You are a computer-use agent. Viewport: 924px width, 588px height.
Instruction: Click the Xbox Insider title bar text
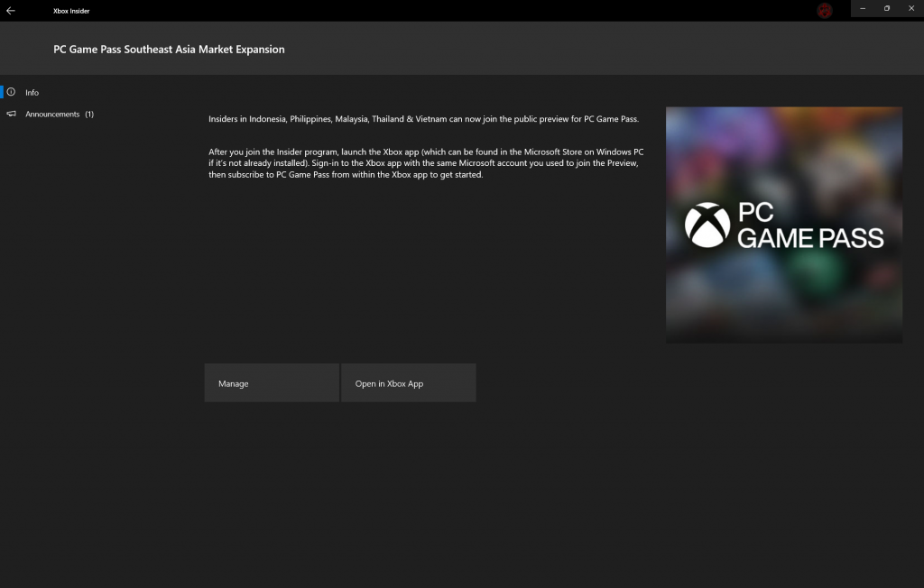tap(71, 11)
